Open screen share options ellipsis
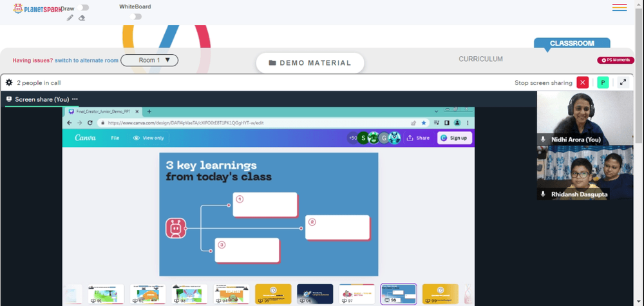Viewport: 644px width, 306px height. [75, 99]
